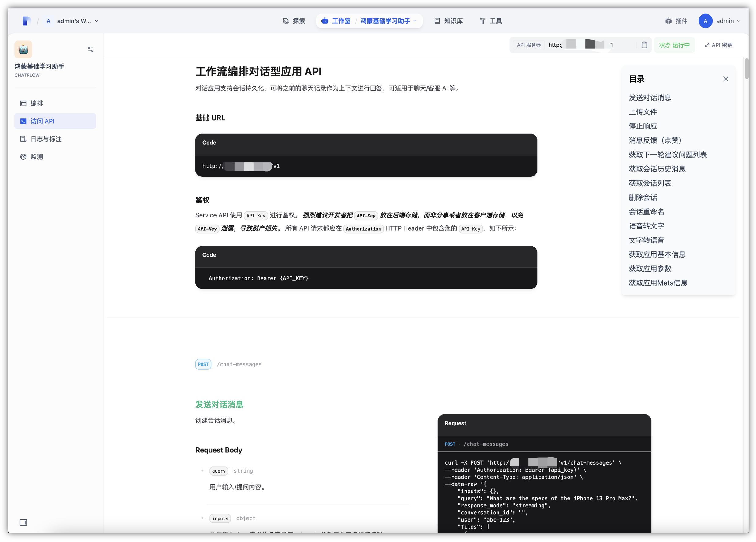The width and height of the screenshot is (756, 542).
Task: Click the Authorization: Bearer {API_KEY} code text
Action: pyautogui.click(x=258, y=278)
